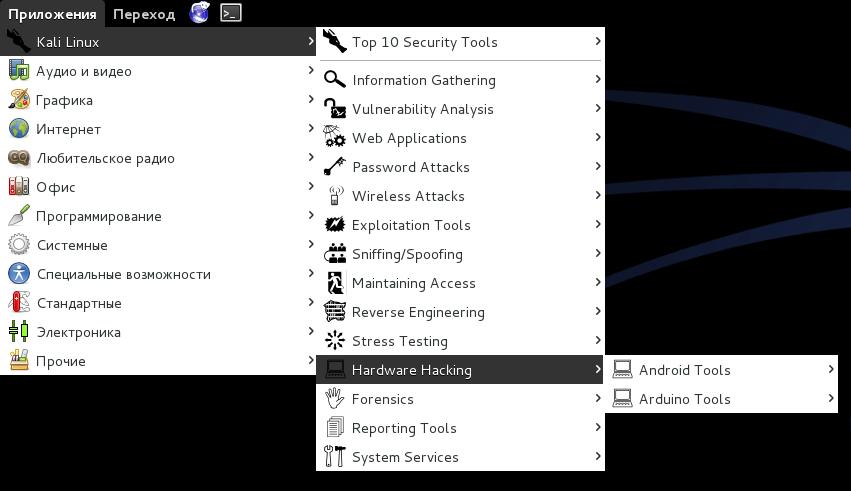Click the web browser globe icon in top panel
This screenshot has width=851, height=491.
pyautogui.click(x=200, y=13)
